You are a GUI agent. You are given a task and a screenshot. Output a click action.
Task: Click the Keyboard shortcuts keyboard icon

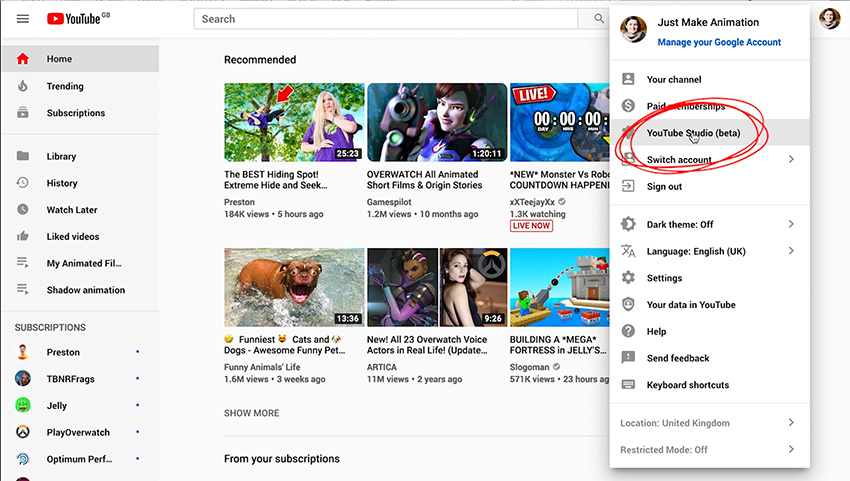pos(628,384)
